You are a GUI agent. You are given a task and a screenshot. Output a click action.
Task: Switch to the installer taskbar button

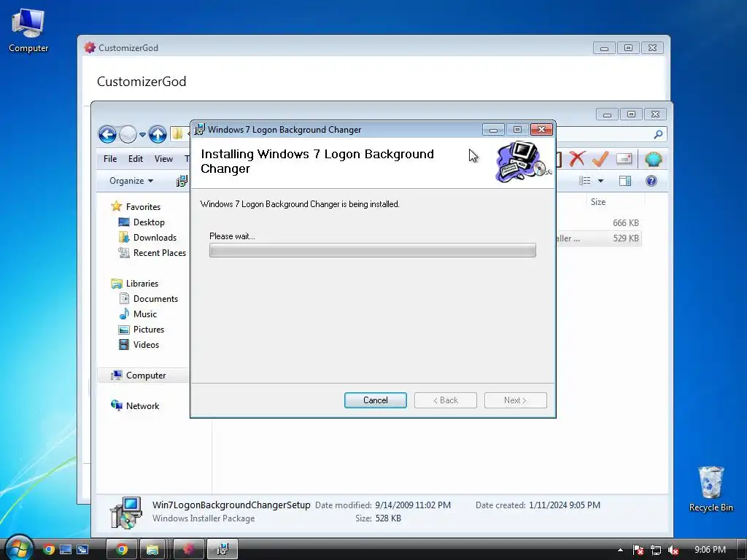point(222,550)
